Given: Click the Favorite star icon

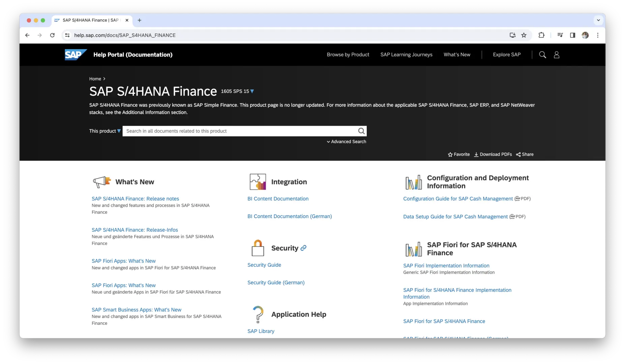Looking at the screenshot, I should [450, 154].
